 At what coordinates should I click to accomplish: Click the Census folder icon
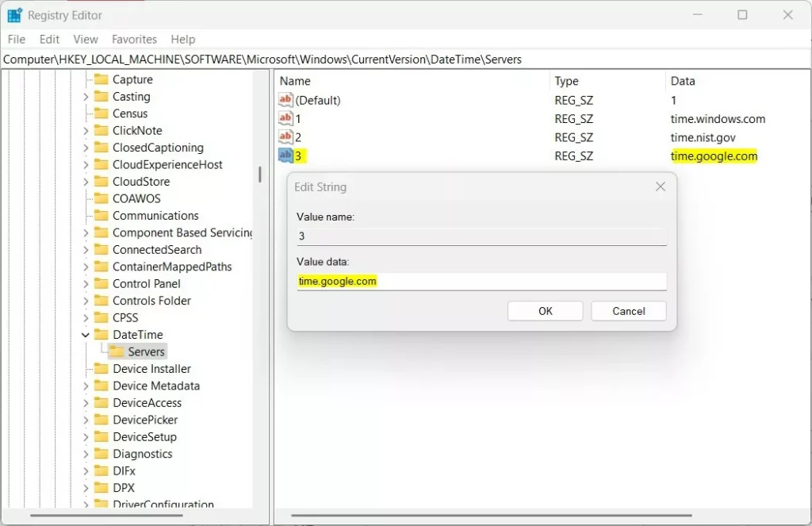(x=101, y=113)
